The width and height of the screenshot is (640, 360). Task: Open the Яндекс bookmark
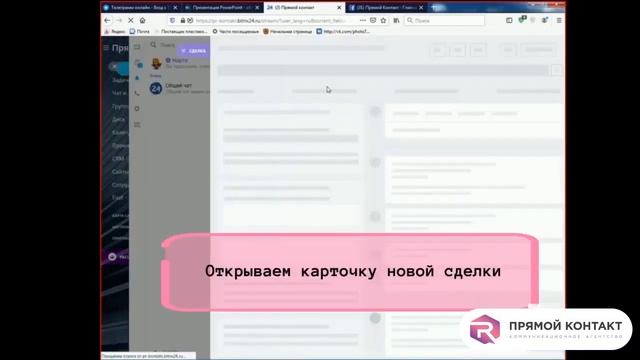115,31
